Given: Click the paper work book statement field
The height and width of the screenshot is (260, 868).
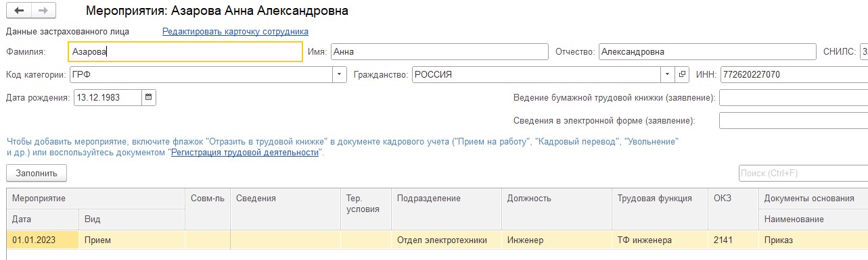Looking at the screenshot, I should pyautogui.click(x=794, y=98).
